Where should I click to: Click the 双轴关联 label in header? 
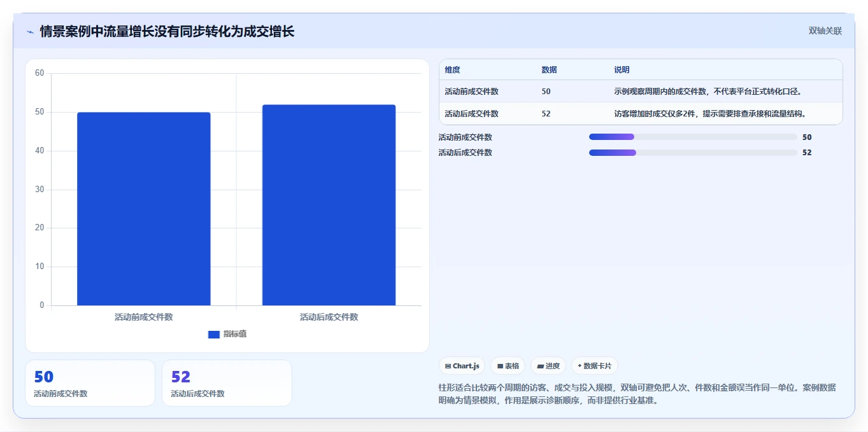tap(825, 31)
